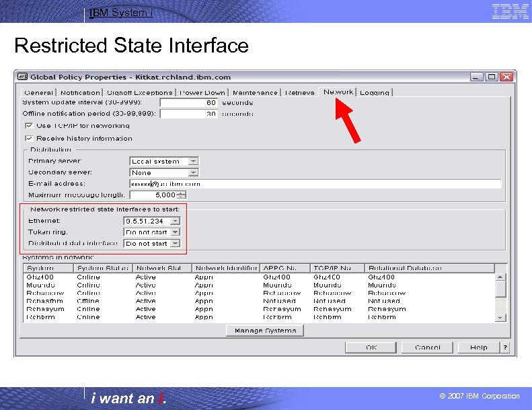
Task: Click the System Status column header
Action: (x=103, y=268)
